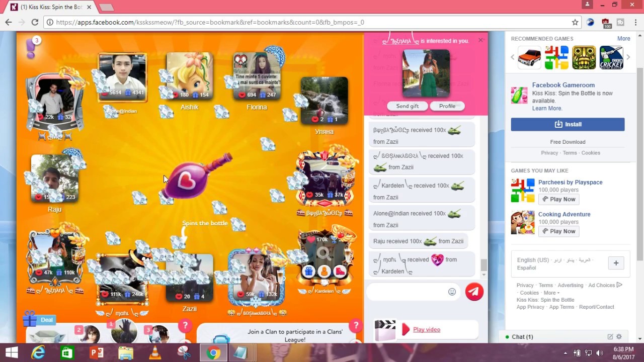Launch PowerPoint from the taskbar

(96, 353)
